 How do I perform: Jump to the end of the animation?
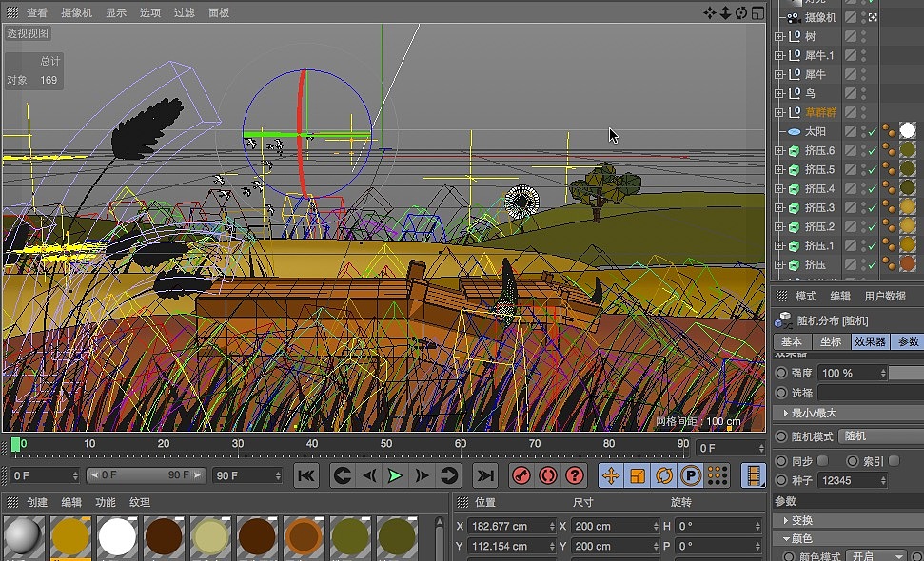[x=485, y=475]
